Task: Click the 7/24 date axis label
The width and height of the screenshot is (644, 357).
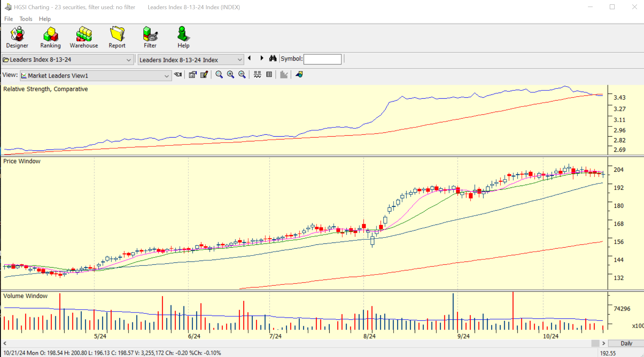Action: coord(275,336)
